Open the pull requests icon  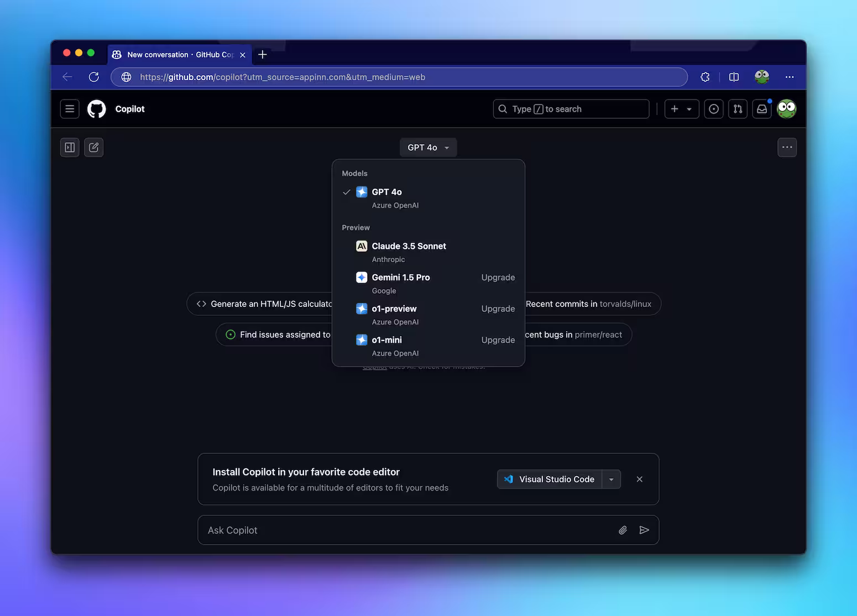[738, 109]
